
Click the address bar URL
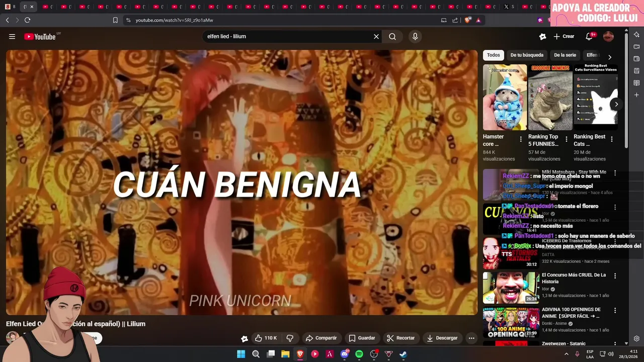point(174,20)
